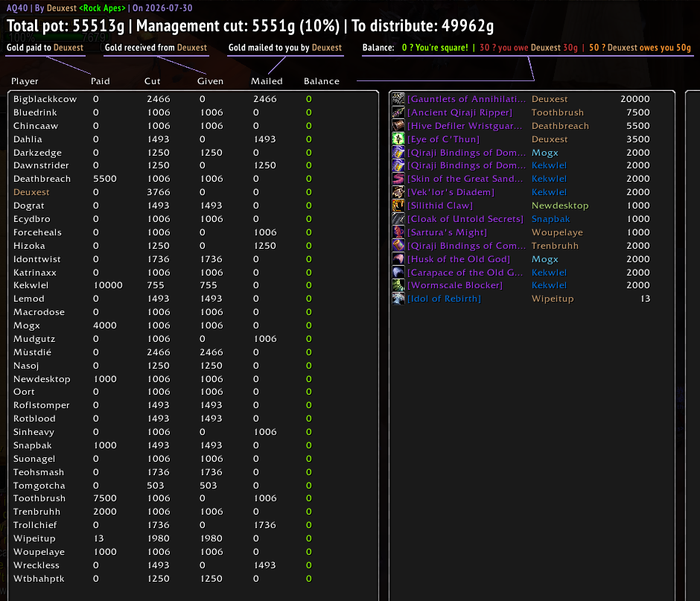Select the Mùstdié player row
This screenshot has width=700, height=601.
[193, 352]
